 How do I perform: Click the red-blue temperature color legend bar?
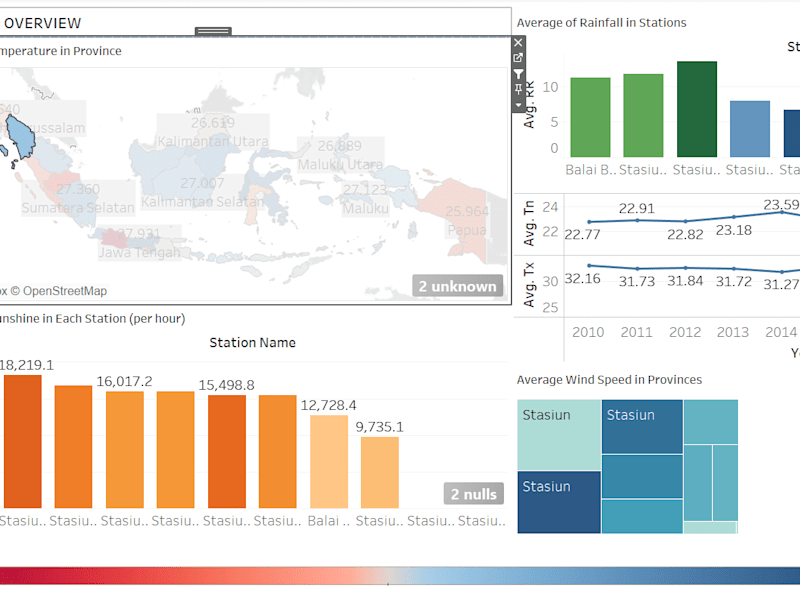click(x=400, y=576)
